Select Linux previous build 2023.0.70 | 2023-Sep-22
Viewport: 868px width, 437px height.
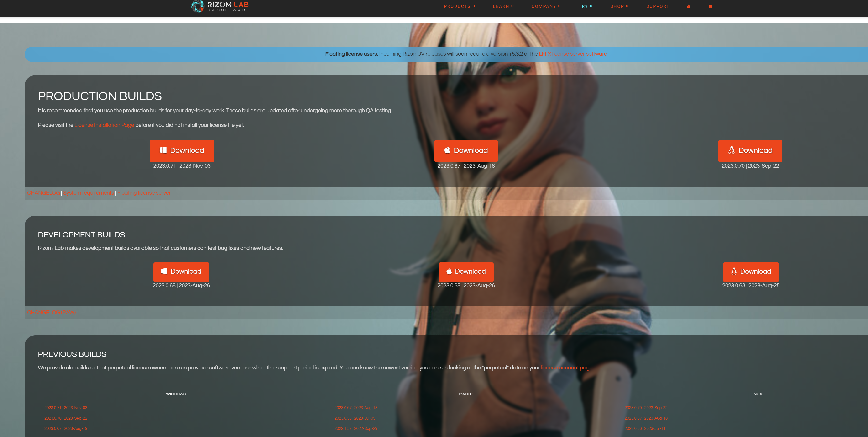[646, 408]
